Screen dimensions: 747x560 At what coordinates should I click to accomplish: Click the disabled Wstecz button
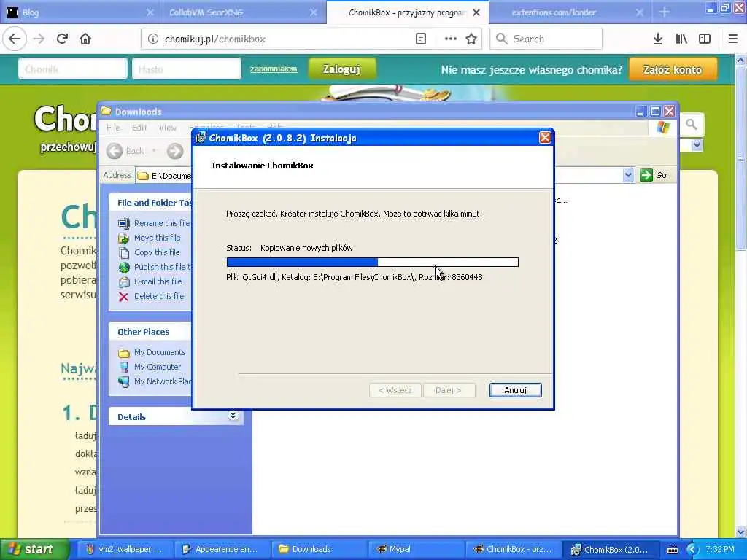[x=395, y=390]
